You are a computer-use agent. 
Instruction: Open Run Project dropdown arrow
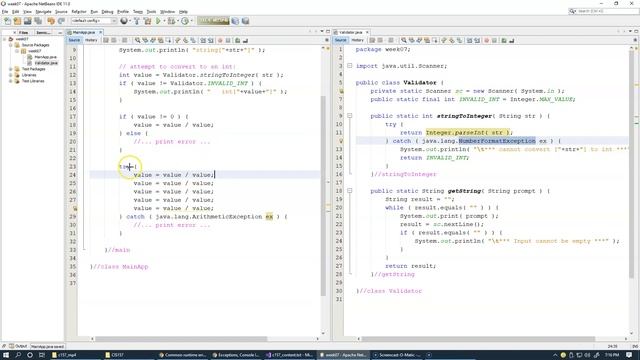pyautogui.click(x=164, y=21)
